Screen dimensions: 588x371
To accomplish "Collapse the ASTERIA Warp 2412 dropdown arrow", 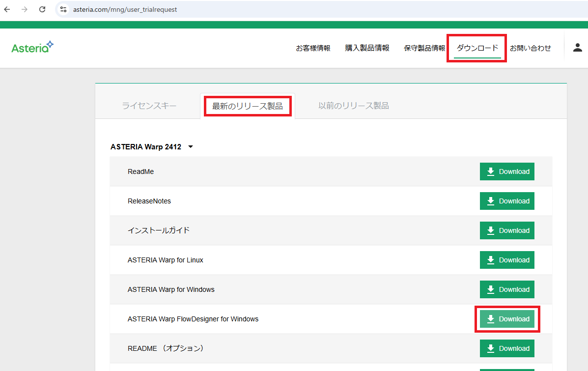I will click(x=191, y=146).
